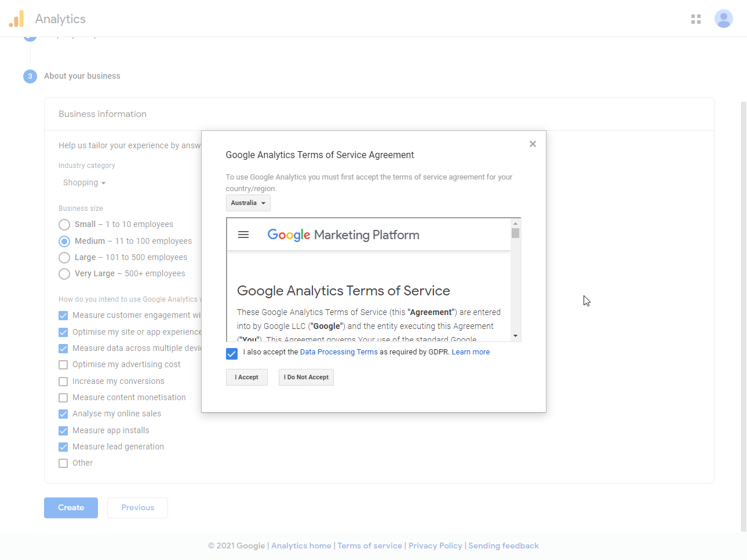Open the Data Processing Terms link

[338, 352]
